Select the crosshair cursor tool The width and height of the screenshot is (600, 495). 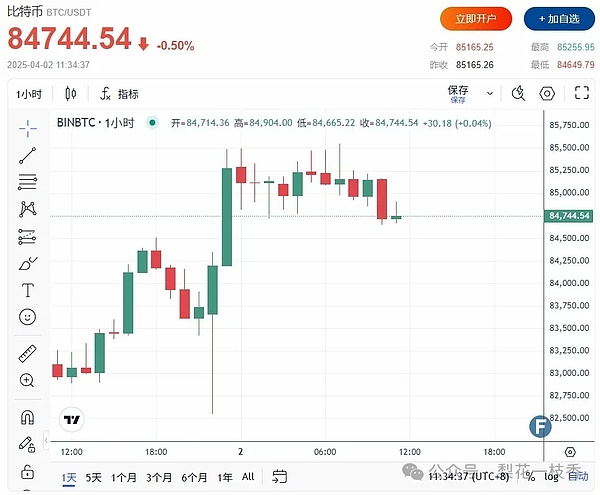click(x=27, y=127)
